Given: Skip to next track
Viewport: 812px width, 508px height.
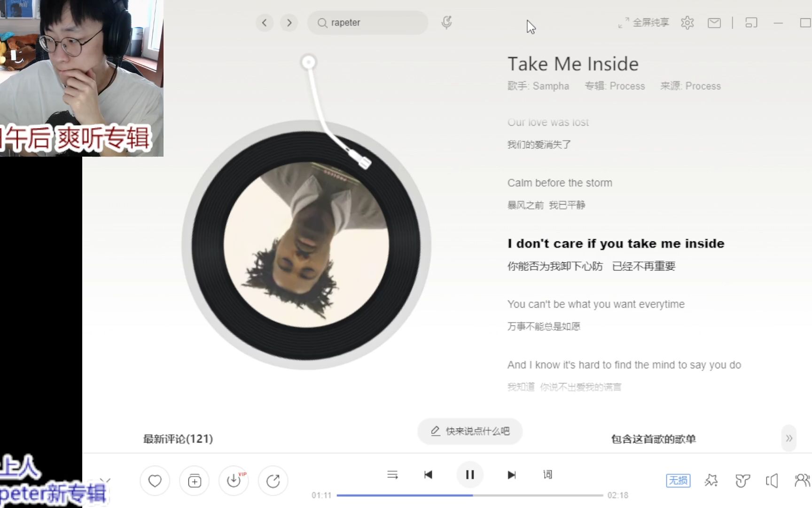Looking at the screenshot, I should click(512, 475).
